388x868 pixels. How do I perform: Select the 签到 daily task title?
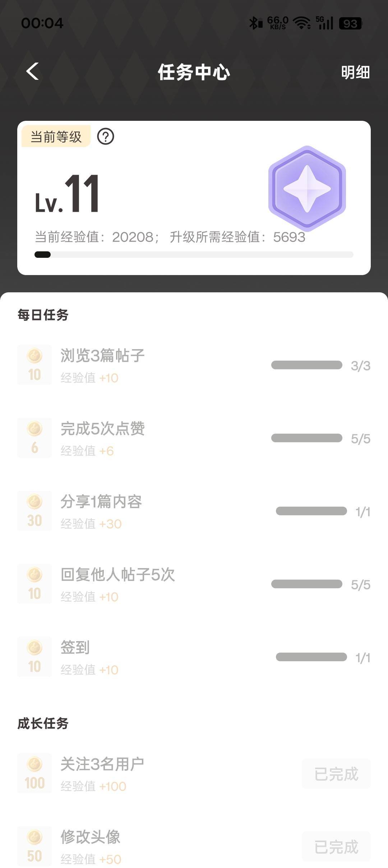click(75, 647)
